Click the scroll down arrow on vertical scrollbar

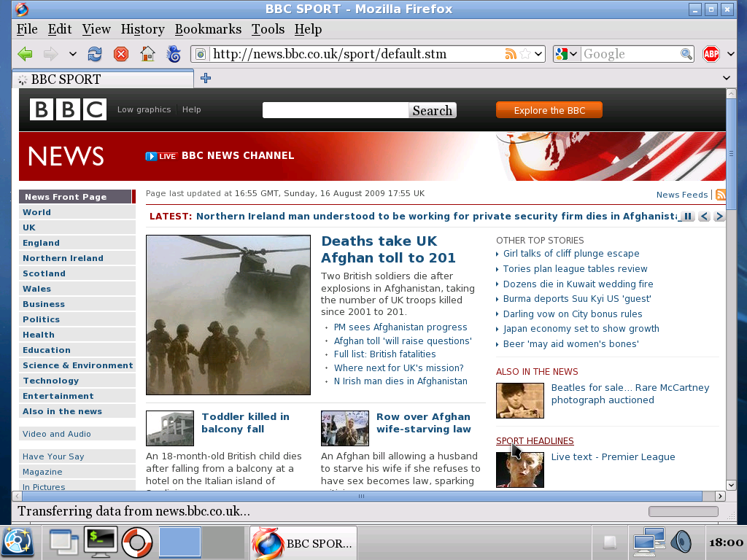pyautogui.click(x=731, y=485)
